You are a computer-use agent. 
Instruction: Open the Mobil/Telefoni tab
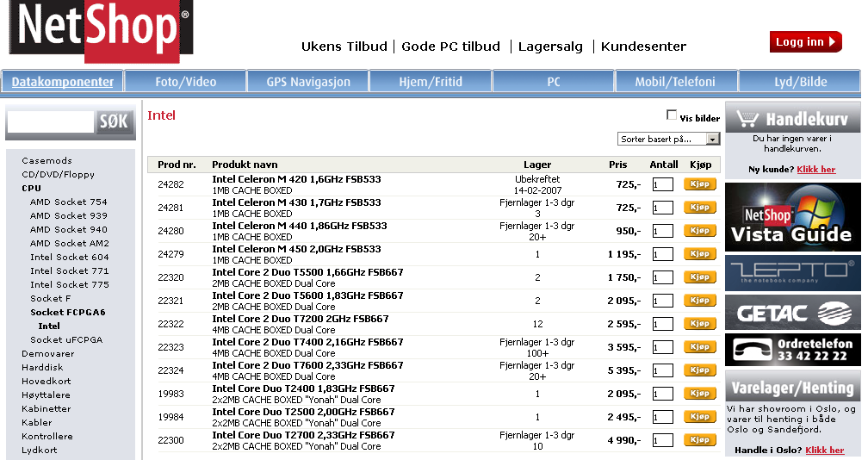click(675, 82)
